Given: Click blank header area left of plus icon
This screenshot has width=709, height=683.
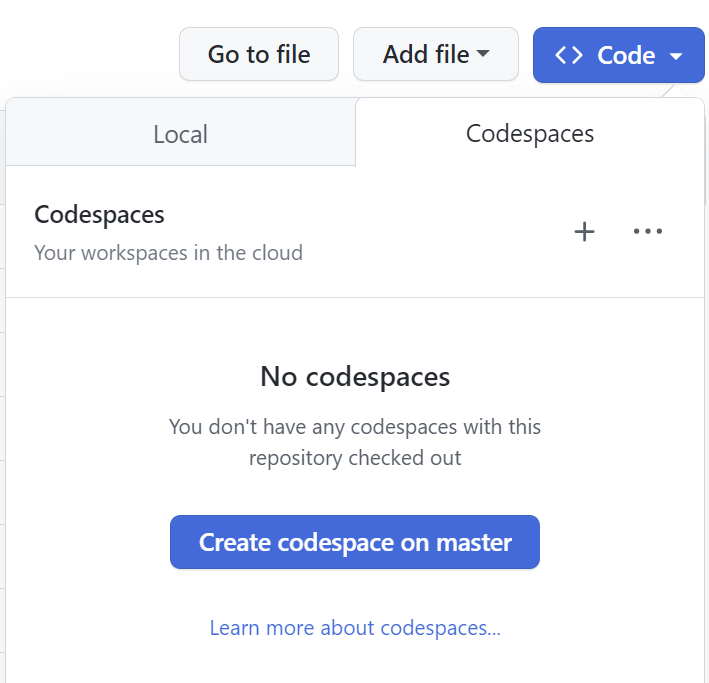Looking at the screenshot, I should click(440, 232).
